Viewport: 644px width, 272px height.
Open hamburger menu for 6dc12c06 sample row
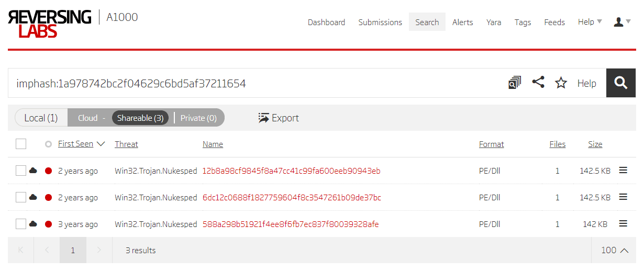pos(623,197)
